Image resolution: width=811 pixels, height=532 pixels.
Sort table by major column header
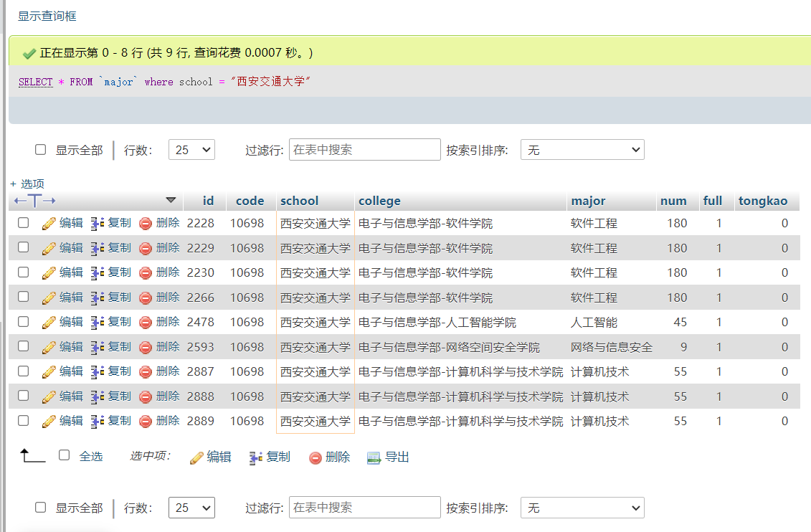pos(588,201)
